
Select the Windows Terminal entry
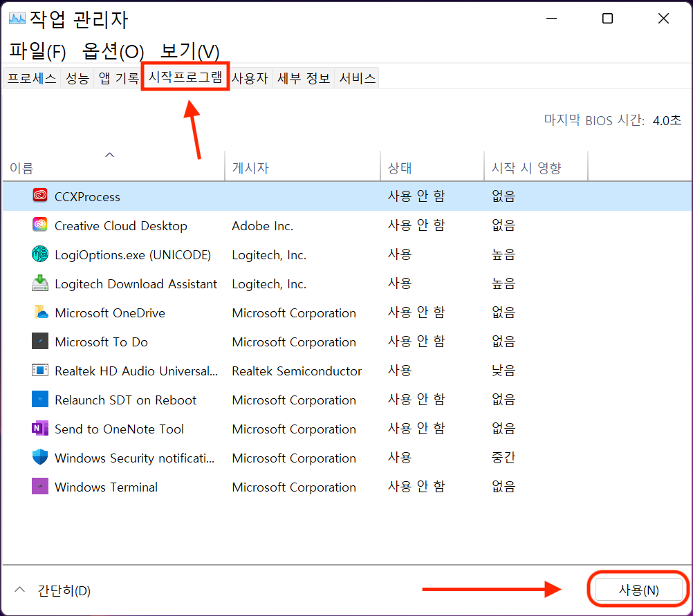click(106, 487)
